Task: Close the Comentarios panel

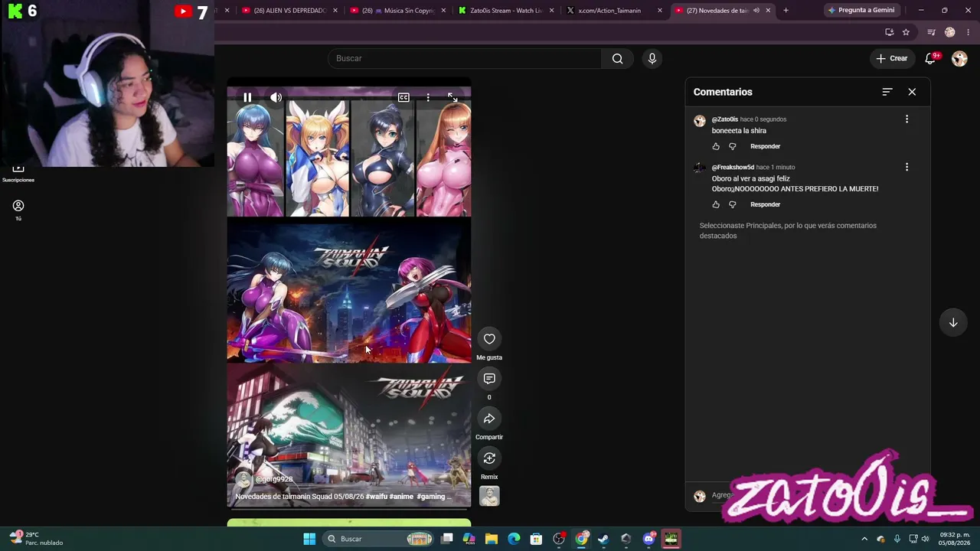Action: click(912, 92)
